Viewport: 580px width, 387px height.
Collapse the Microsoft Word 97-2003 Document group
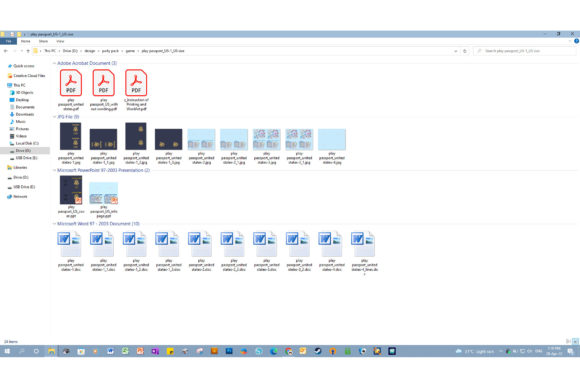[54, 224]
